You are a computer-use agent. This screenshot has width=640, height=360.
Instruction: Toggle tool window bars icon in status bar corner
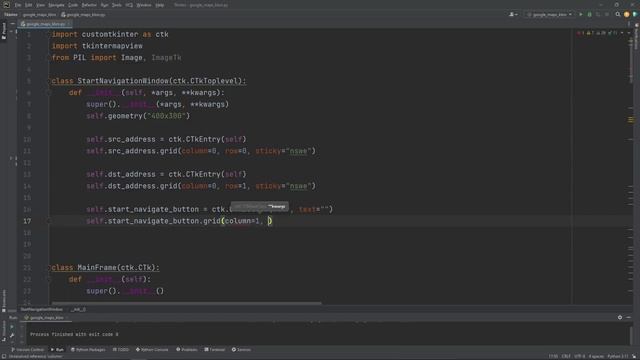[4, 356]
